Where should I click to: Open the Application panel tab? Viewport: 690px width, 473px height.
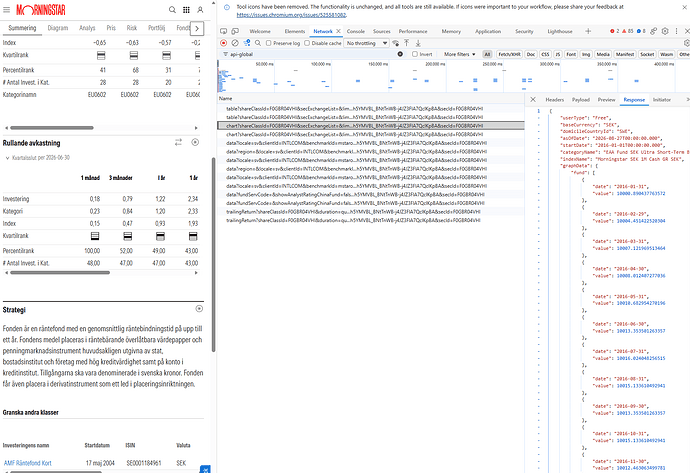(488, 31)
